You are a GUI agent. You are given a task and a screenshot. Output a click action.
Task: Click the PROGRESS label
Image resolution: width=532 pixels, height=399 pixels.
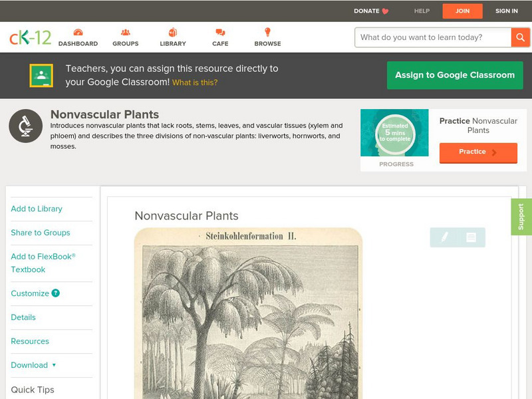[x=396, y=164]
